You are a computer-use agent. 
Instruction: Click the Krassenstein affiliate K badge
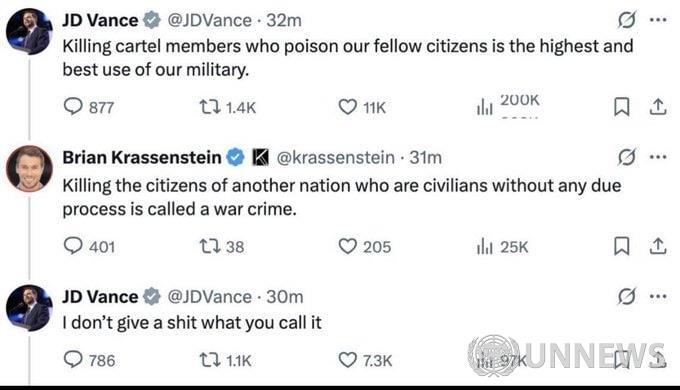click(261, 157)
